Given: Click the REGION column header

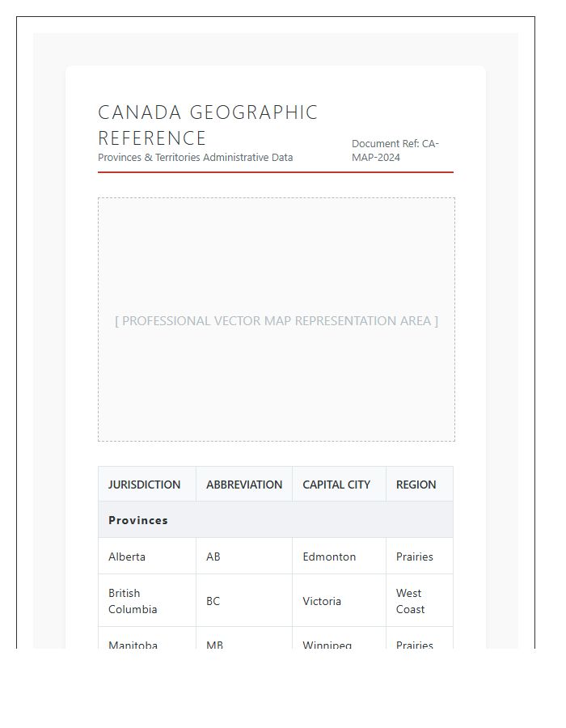Looking at the screenshot, I should coord(420,485).
